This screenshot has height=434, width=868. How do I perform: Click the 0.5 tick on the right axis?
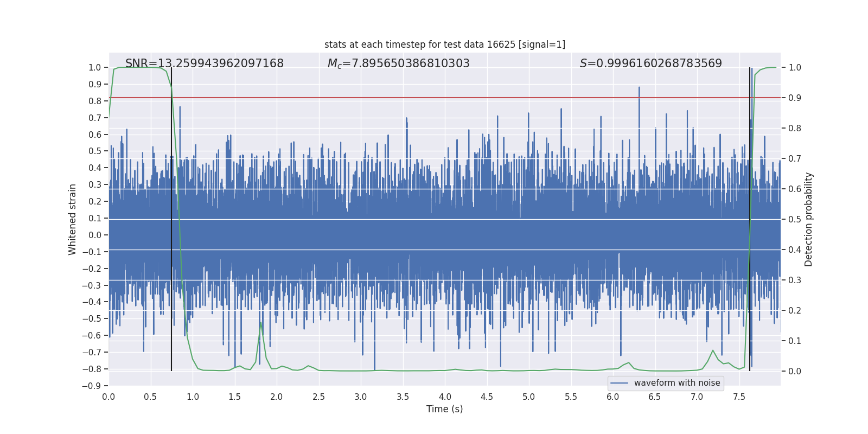[795, 219]
